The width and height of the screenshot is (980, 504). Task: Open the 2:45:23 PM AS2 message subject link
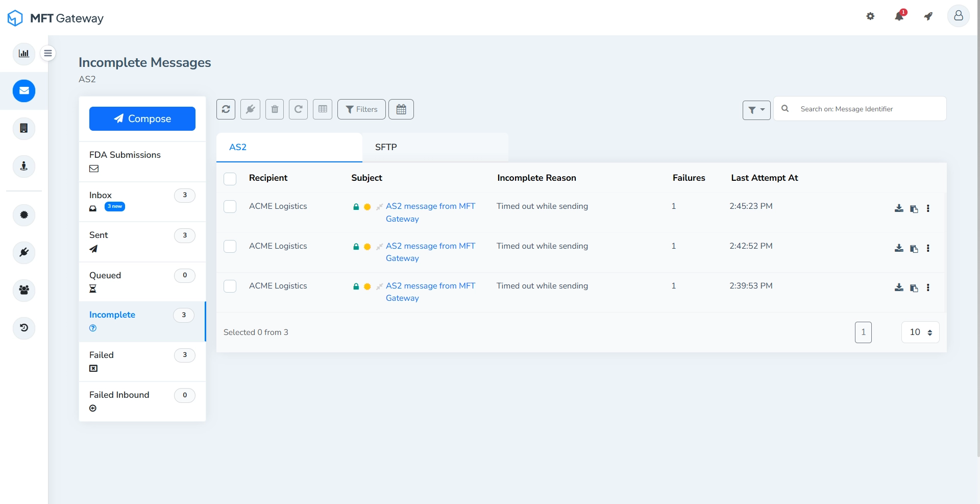[x=430, y=212]
